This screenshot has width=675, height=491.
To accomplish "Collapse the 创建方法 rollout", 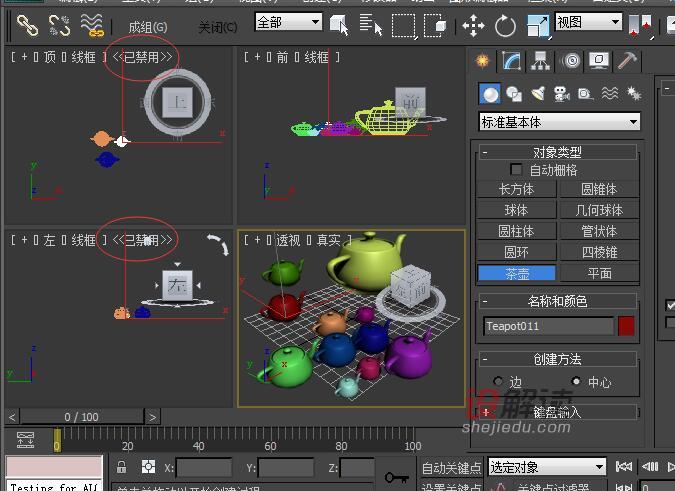I will [557, 358].
